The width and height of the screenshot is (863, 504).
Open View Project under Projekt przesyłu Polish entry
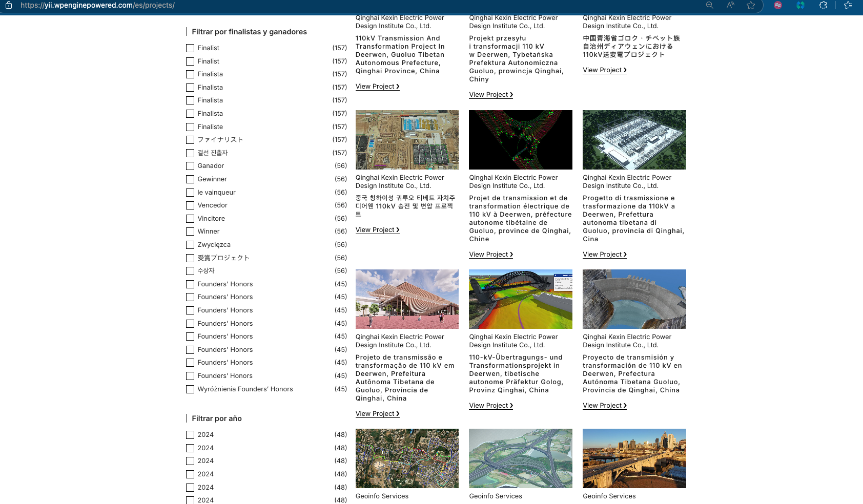[x=491, y=95]
